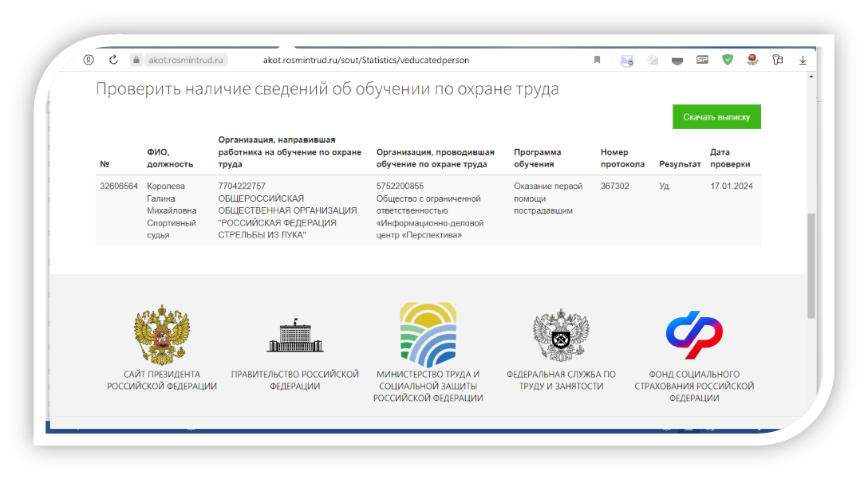Open the green shield Protect icon
The image size is (868, 479).
tap(728, 60)
